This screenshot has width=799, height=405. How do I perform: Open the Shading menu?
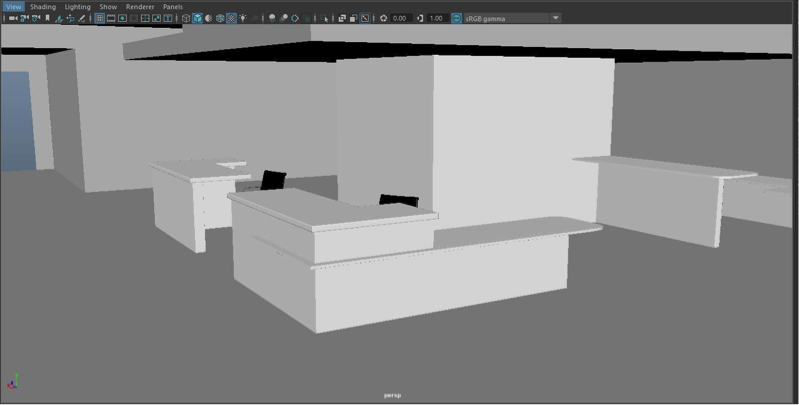(42, 6)
